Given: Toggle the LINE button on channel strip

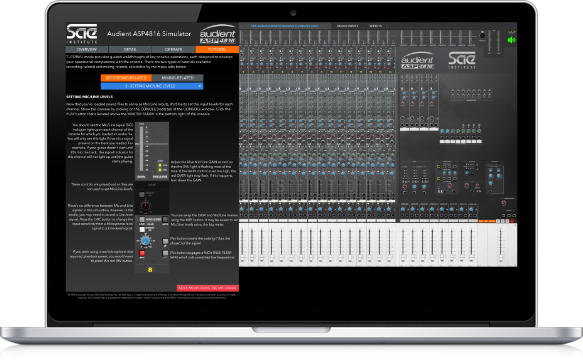Looking at the screenshot, I should tap(142, 219).
